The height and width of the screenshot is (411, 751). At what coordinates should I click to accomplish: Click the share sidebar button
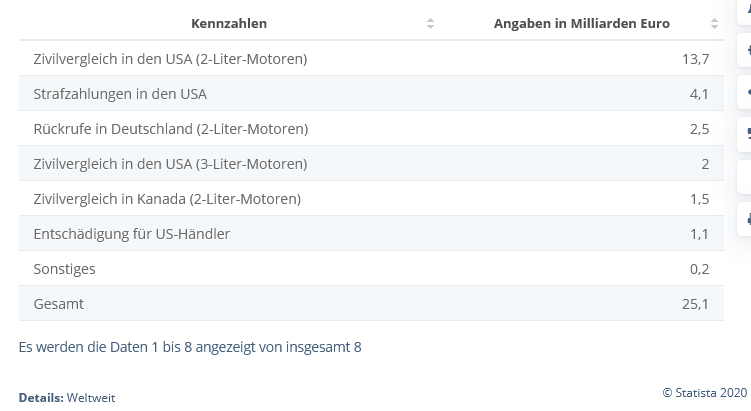pos(744,91)
